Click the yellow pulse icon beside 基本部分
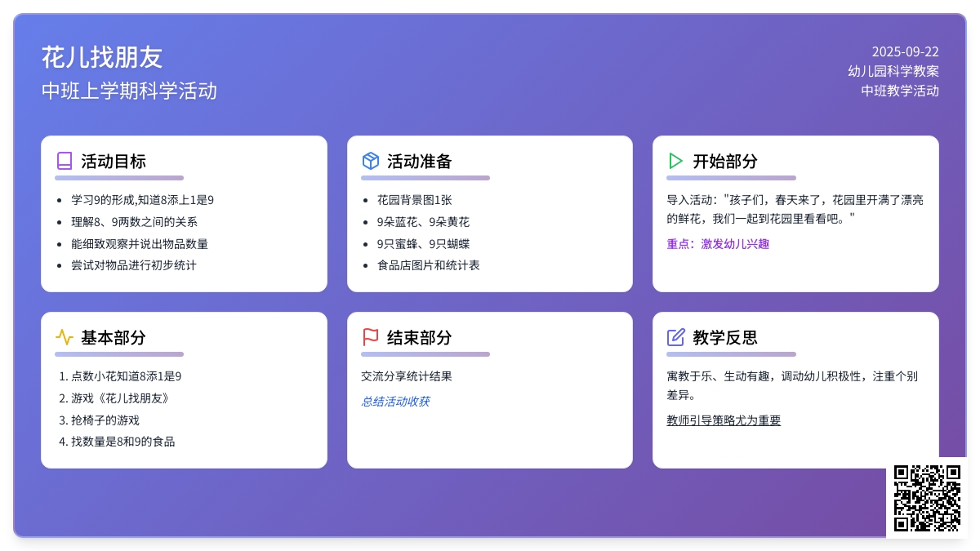Screen dimensions: 980x551 (x=65, y=337)
